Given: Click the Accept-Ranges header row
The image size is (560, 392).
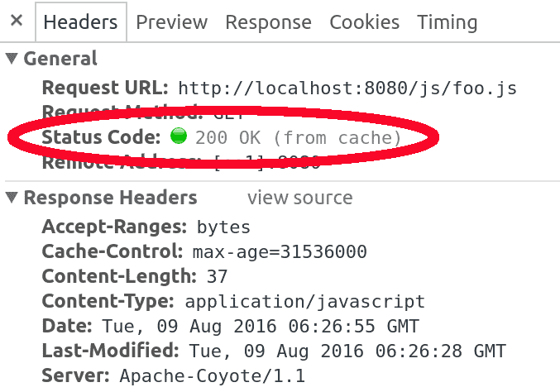Looking at the screenshot, I should point(146,227).
